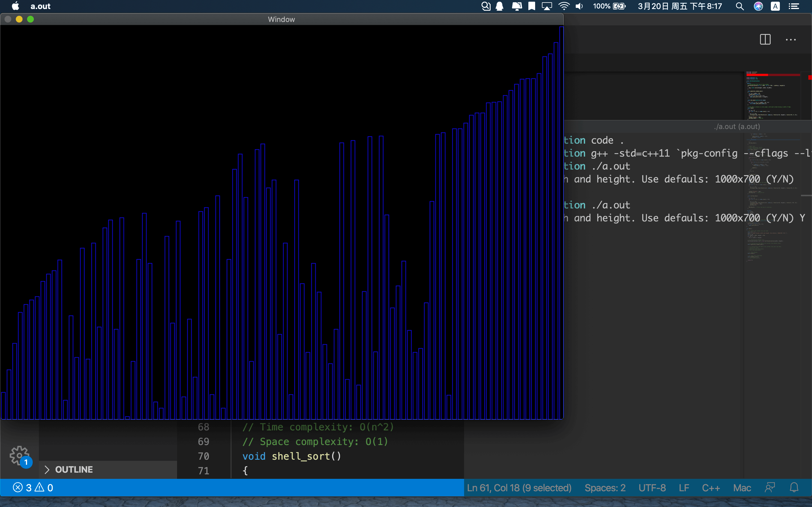Click the QQ penguin menu bar icon
The image size is (812, 507).
(500, 6)
